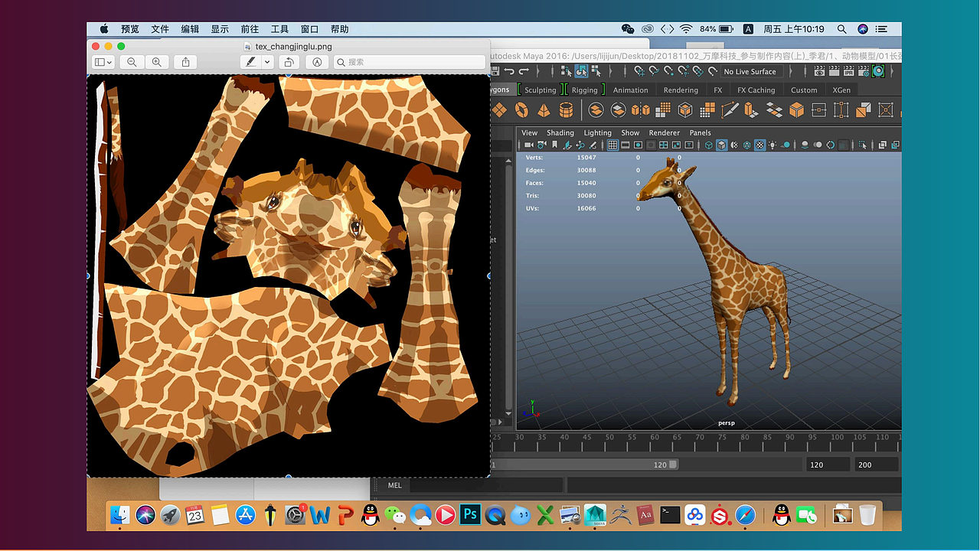Open the Animation shelf tab

[631, 90]
